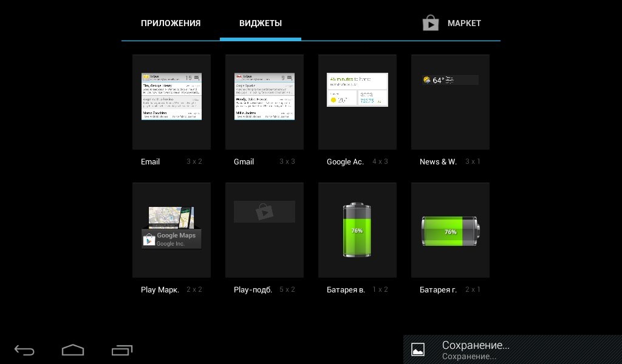Tap the Email widget label

tap(150, 162)
